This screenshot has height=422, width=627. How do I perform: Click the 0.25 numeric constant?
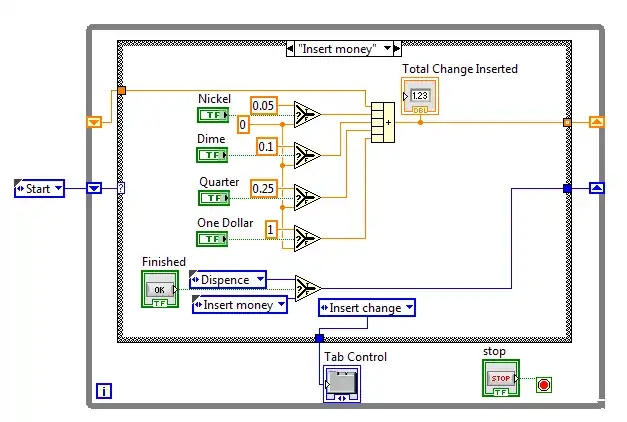coord(265,188)
